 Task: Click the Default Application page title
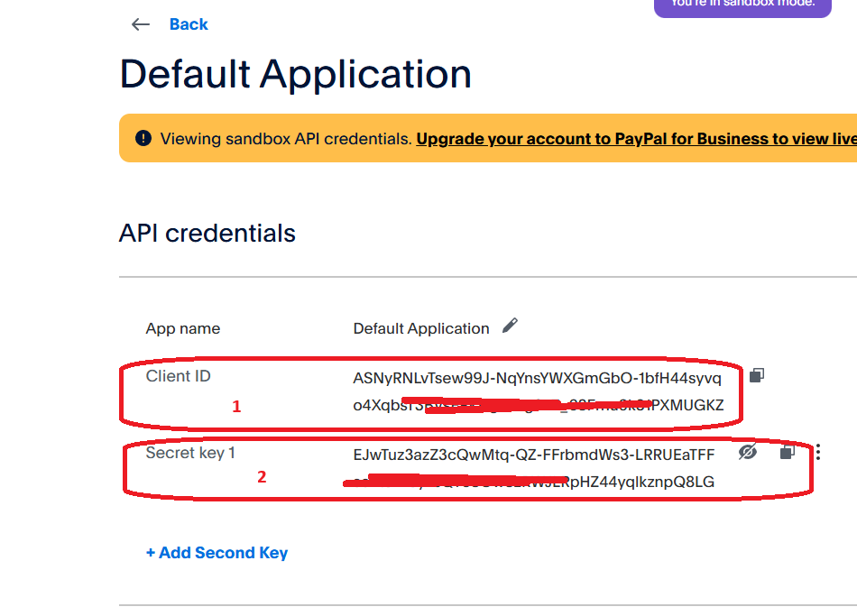pos(294,74)
